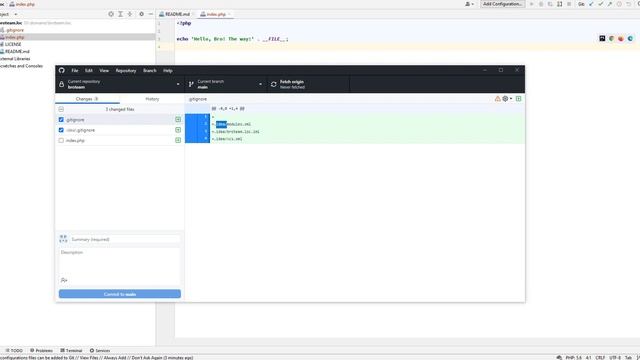The image size is (640, 360).
Task: Open the Repository menu in GitHub Desktop
Action: (126, 71)
